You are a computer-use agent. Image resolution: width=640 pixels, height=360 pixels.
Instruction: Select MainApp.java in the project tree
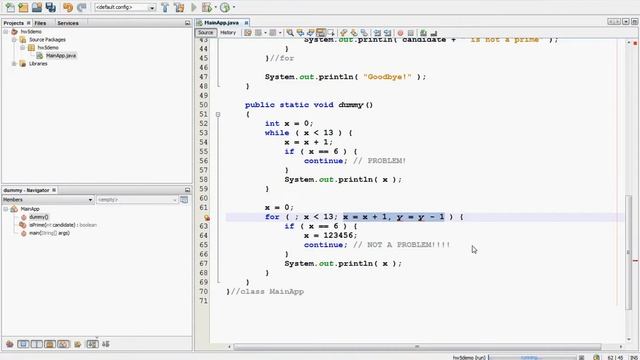click(x=60, y=56)
